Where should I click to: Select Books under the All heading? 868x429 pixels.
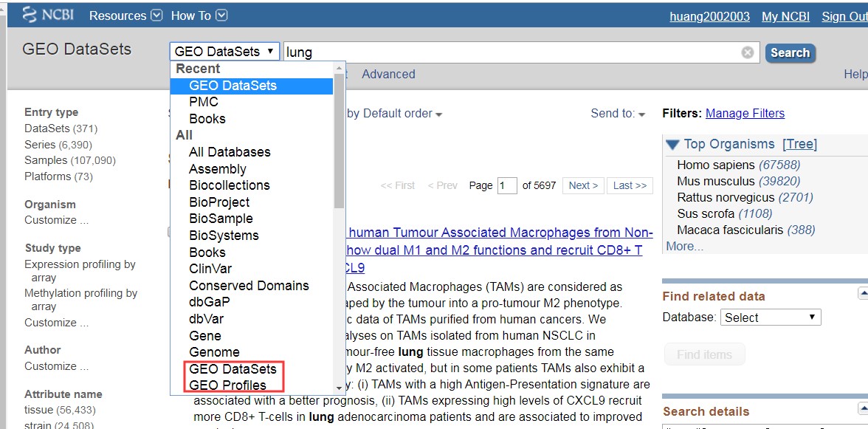pyautogui.click(x=207, y=253)
